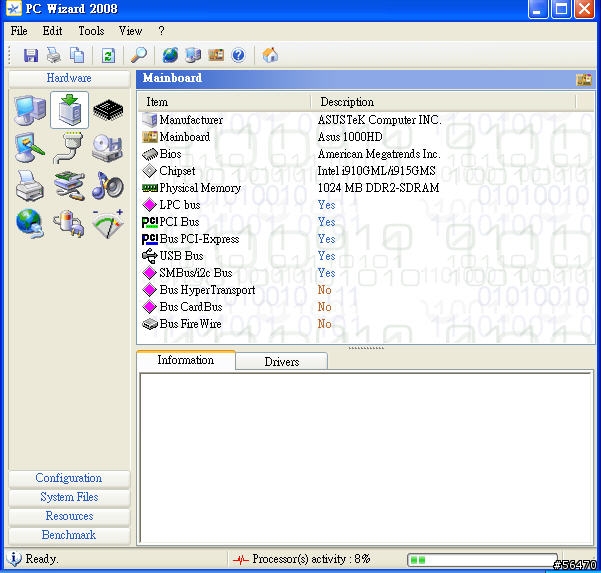Select the Voltage and temperature gauge icon
601x573 pixels.
(108, 224)
